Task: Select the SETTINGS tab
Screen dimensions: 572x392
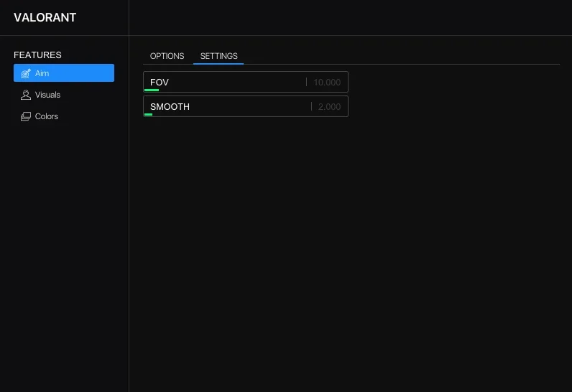Action: pos(219,56)
